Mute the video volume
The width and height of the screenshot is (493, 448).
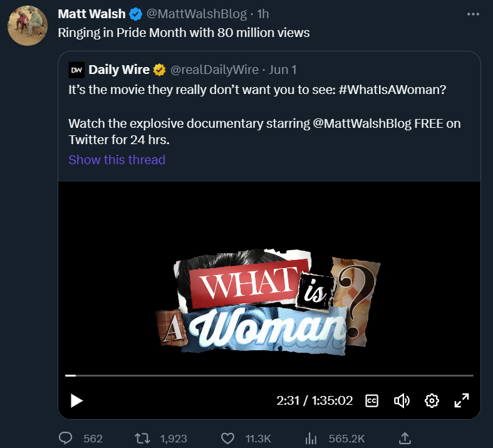click(401, 400)
